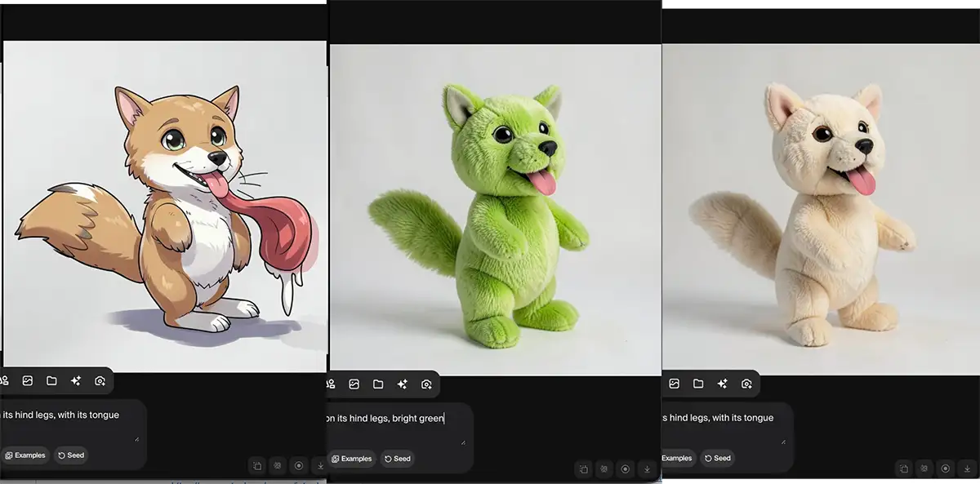Click remove-background icon below cartoon fox image
The height and width of the screenshot is (484, 980).
pos(278,466)
